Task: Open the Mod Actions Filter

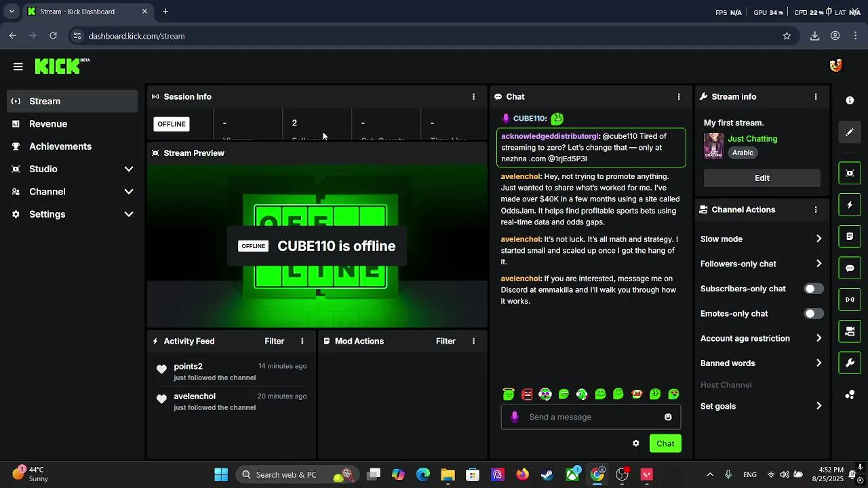Action: (x=446, y=341)
